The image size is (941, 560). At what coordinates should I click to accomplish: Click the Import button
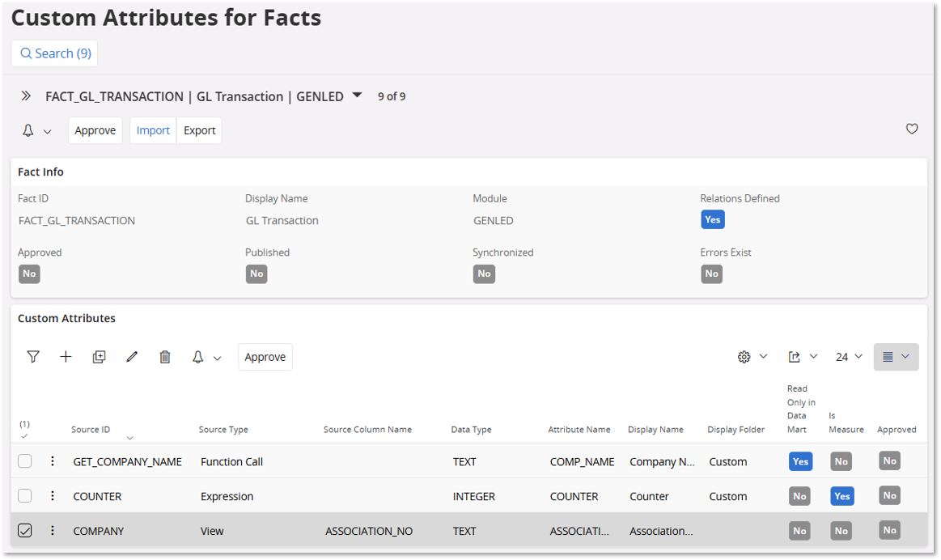(x=153, y=130)
